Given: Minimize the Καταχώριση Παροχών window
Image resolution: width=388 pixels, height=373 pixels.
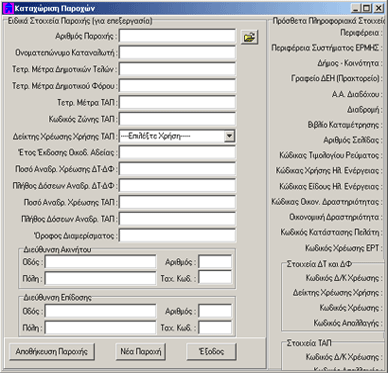Looking at the screenshot, I should pyautogui.click(x=356, y=8).
